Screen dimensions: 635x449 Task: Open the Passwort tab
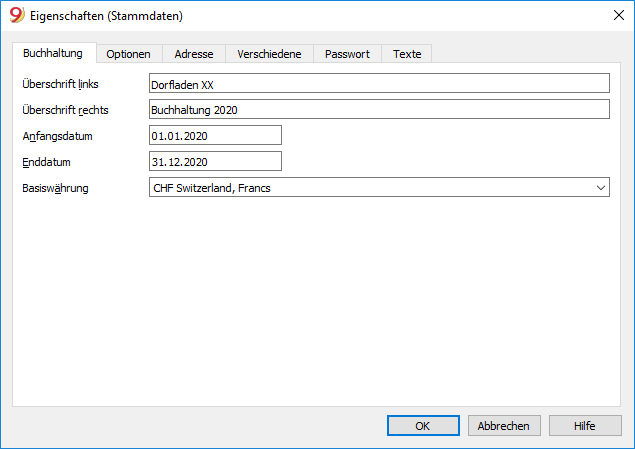pyautogui.click(x=347, y=54)
